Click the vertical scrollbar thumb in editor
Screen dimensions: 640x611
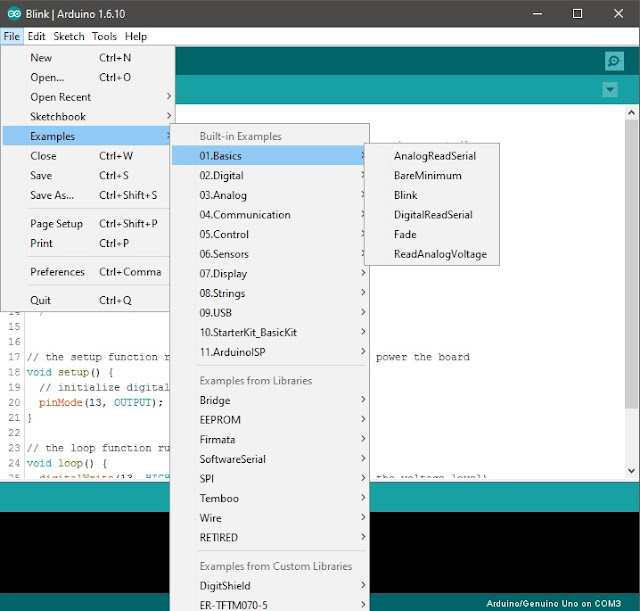click(x=631, y=263)
